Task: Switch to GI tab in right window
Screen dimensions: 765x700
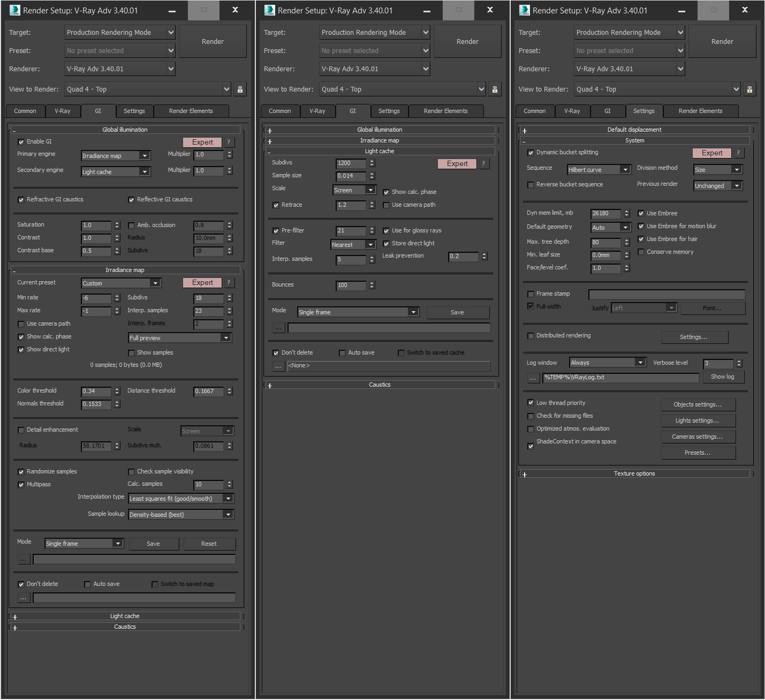Action: click(x=608, y=111)
